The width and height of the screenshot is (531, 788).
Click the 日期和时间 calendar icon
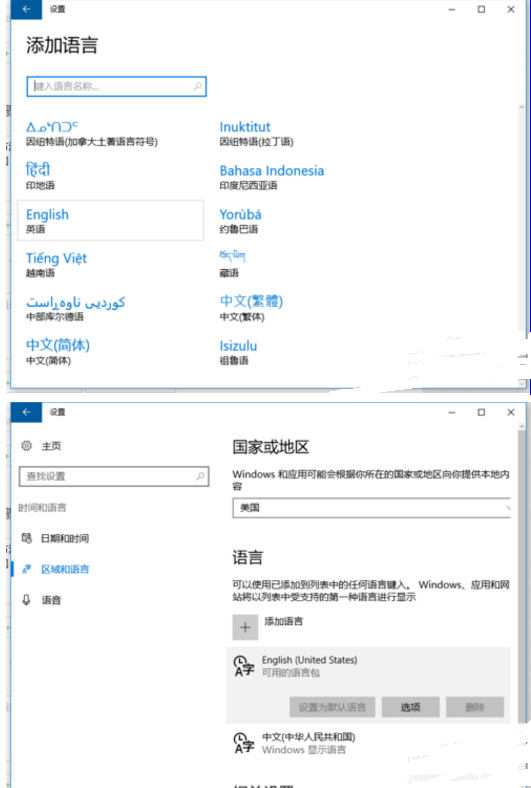[x=27, y=538]
